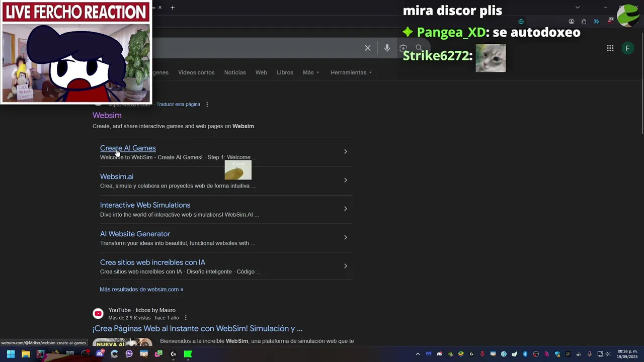The width and height of the screenshot is (644, 362).
Task: Open browser profile icon in toolbar
Action: tap(572, 22)
